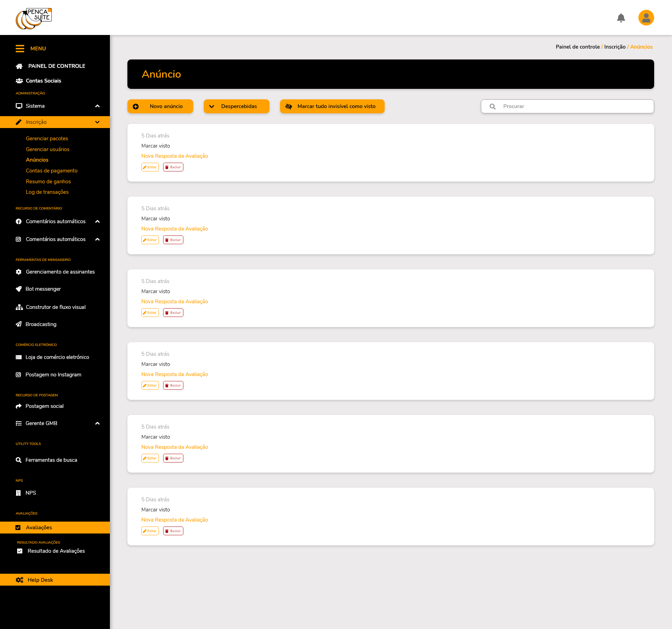This screenshot has width=672, height=629.
Task: Go to Gerenciar pacotes submenu
Action: click(x=47, y=139)
